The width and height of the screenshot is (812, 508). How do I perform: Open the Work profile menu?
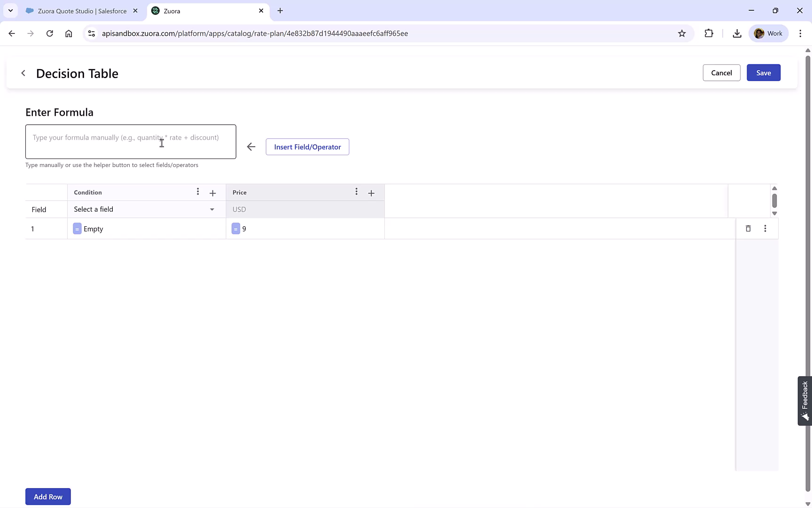(769, 33)
